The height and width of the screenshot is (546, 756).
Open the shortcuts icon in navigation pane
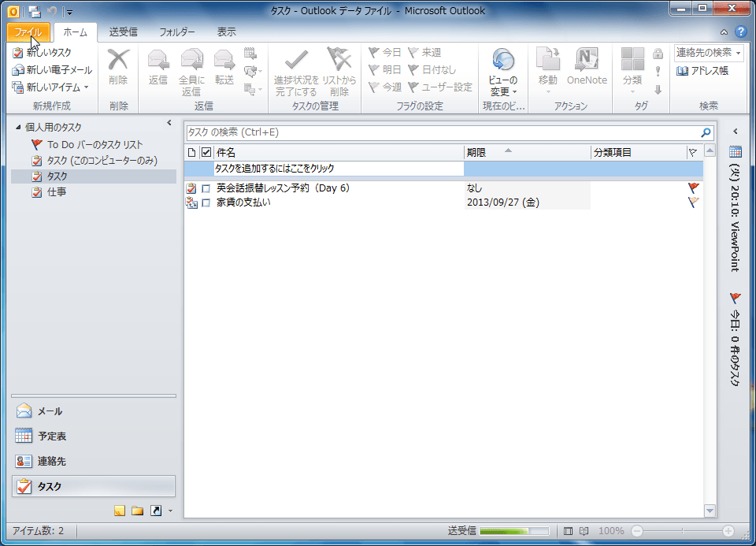tap(156, 511)
